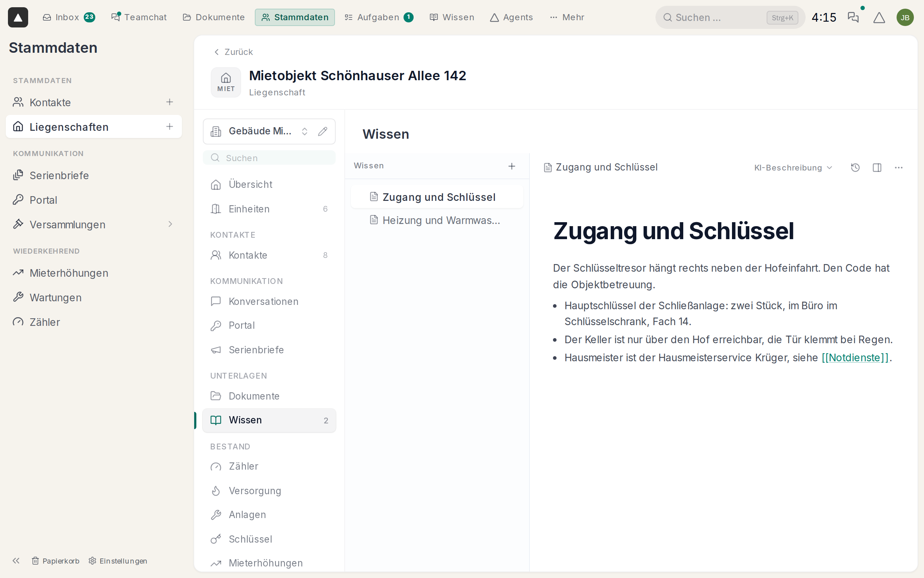The width and height of the screenshot is (924, 578).
Task: Select the Stammdaten top tab
Action: coord(295,17)
